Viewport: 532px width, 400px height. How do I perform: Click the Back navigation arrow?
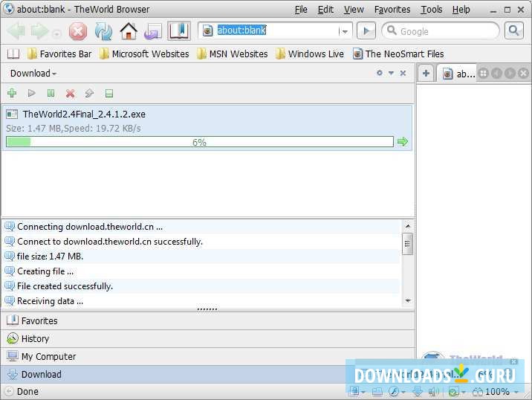(x=16, y=31)
